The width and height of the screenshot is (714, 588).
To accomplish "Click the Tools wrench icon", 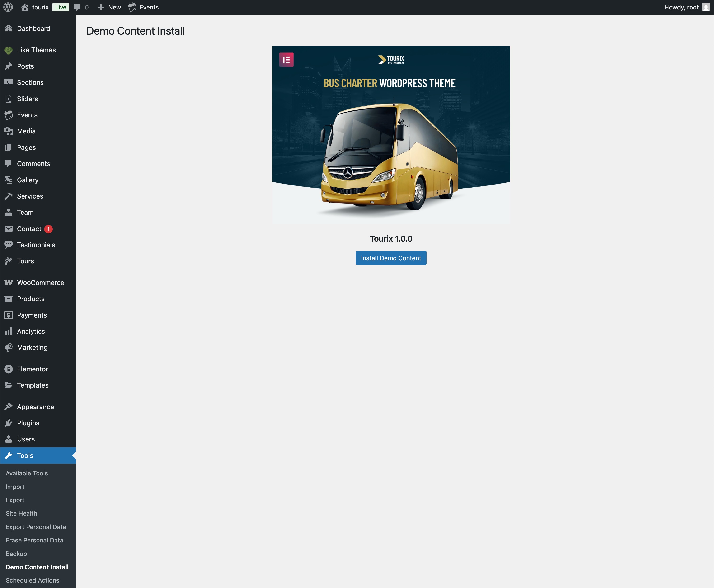I will click(x=9, y=455).
